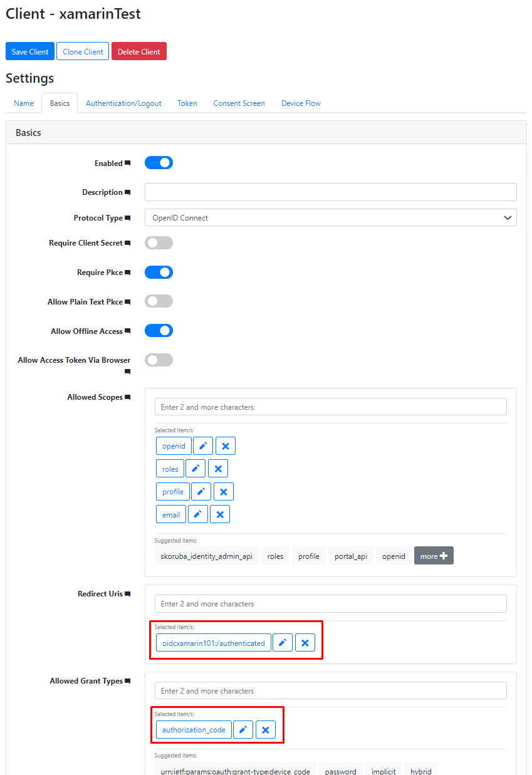Show more suggested scopes with the more+ button
Image resolution: width=532 pixels, height=775 pixels.
433,555
